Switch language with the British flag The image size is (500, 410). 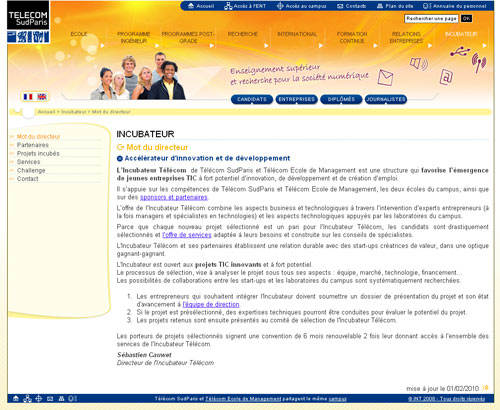pyautogui.click(x=42, y=97)
